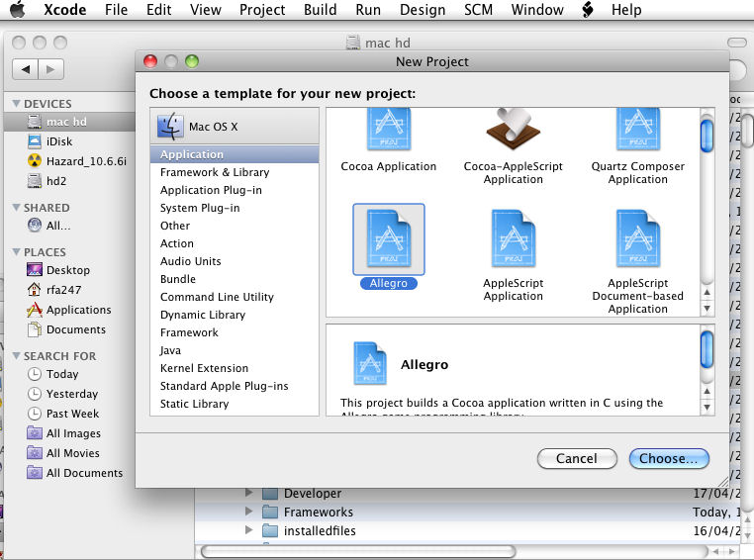Open the Edit menu
The height and width of the screenshot is (560, 754).
click(158, 9)
